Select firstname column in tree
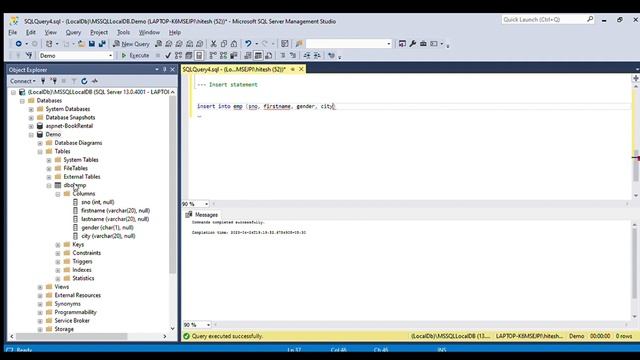The width and height of the screenshot is (640, 360). 116,211
